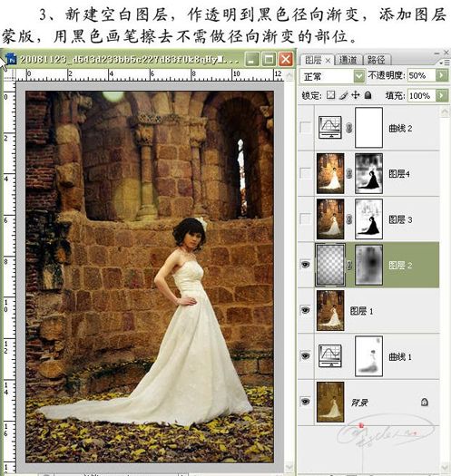Expand the fill 填充 slider arrow
This screenshot has width=451, height=476.
pyautogui.click(x=442, y=95)
